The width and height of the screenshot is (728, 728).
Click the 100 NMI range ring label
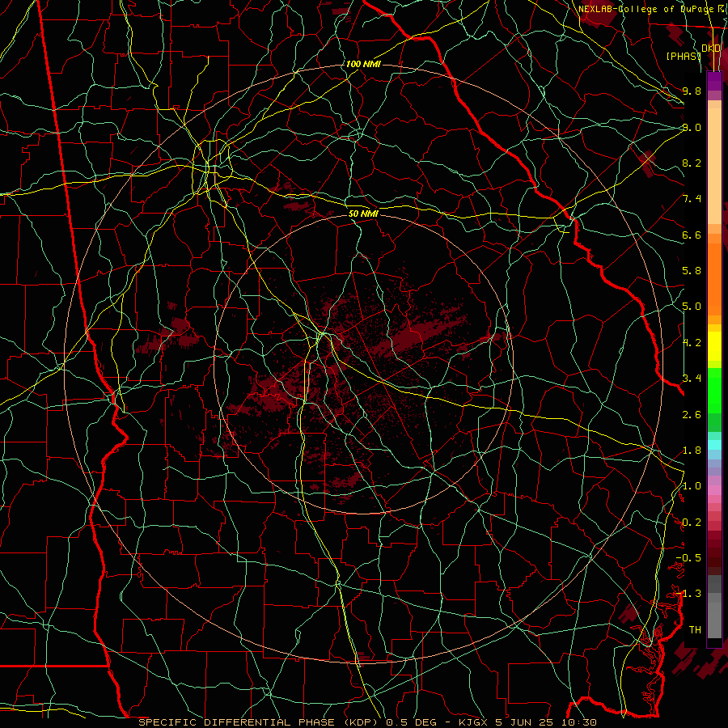point(363,64)
